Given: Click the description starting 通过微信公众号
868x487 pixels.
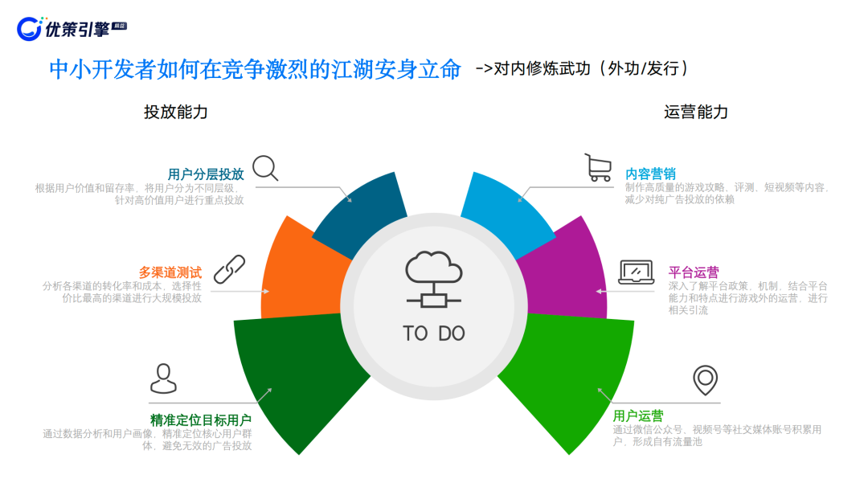Looking at the screenshot, I should 717,436.
